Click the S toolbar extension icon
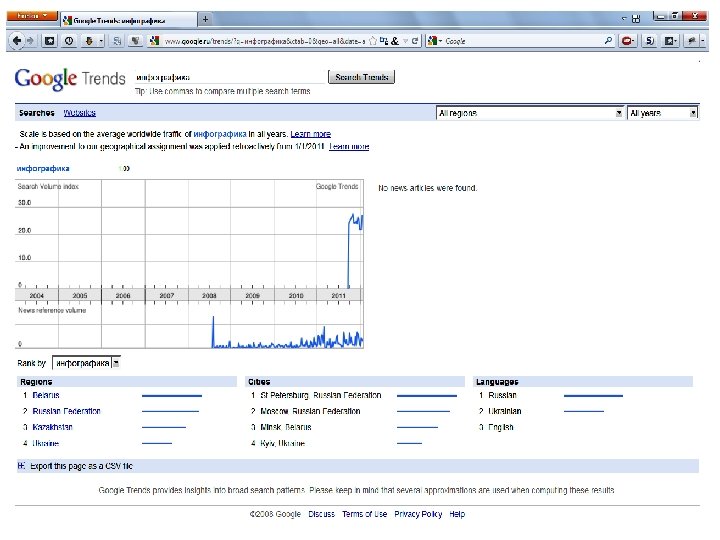The height and width of the screenshot is (540, 720). pos(649,41)
